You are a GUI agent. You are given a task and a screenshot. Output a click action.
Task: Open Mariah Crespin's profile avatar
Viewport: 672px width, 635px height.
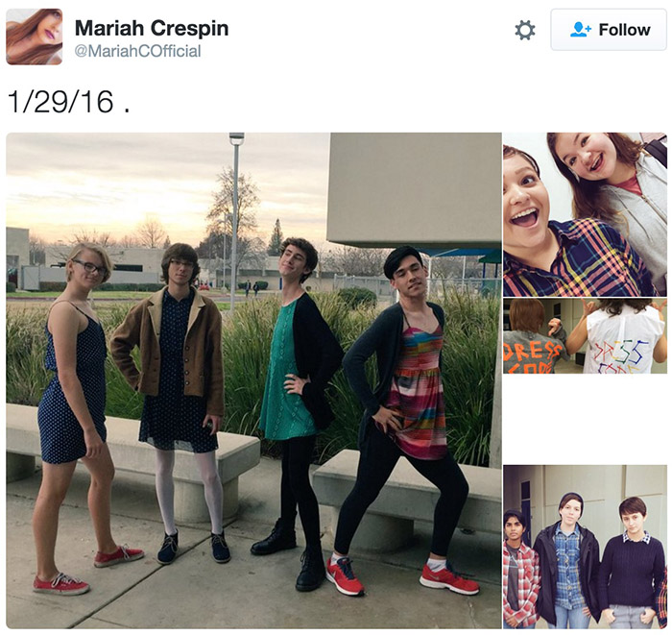coord(35,37)
